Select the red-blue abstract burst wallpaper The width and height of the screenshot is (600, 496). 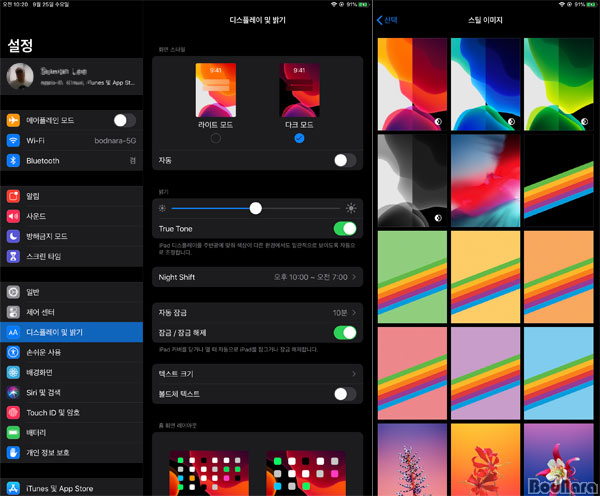coord(485,180)
